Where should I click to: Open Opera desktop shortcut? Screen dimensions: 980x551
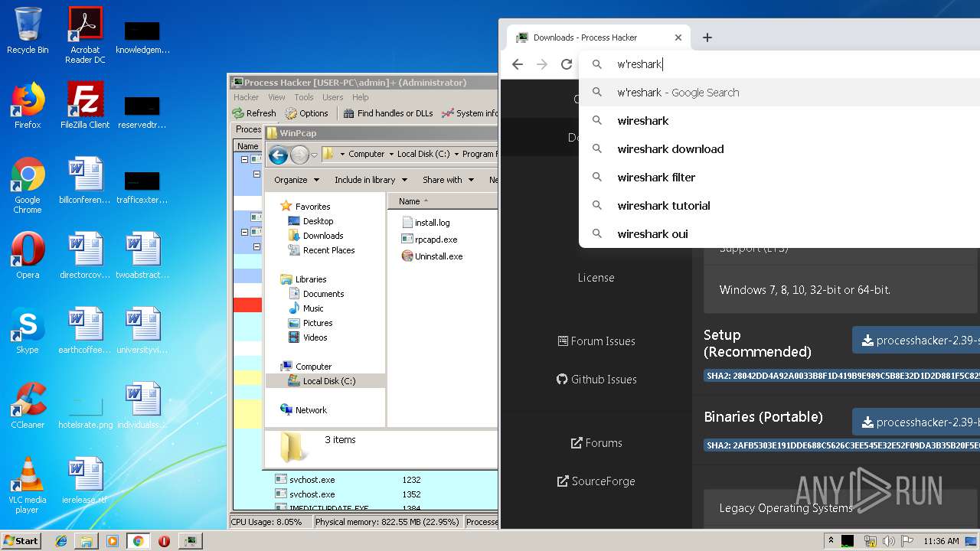(x=28, y=256)
